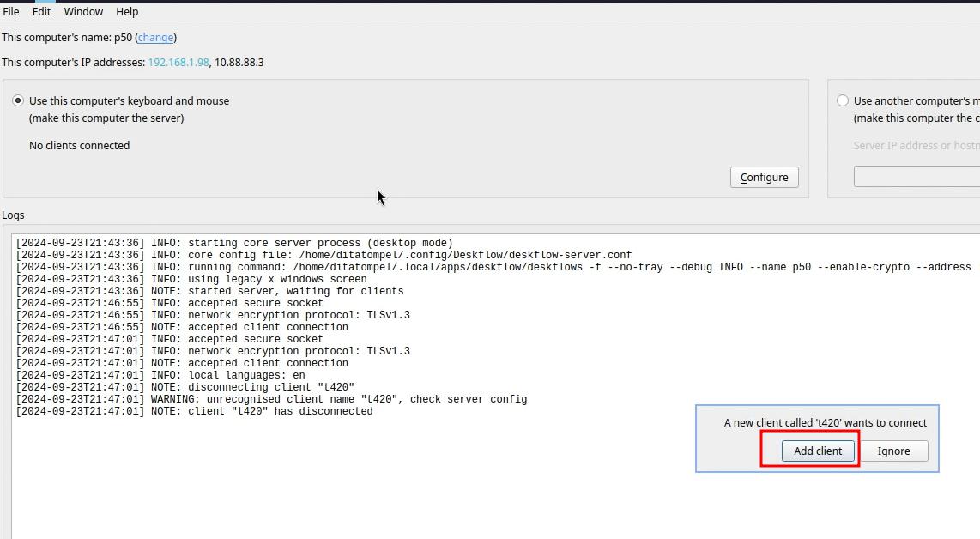This screenshot has height=539, width=980.
Task: Open the Edit menu
Action: click(41, 11)
